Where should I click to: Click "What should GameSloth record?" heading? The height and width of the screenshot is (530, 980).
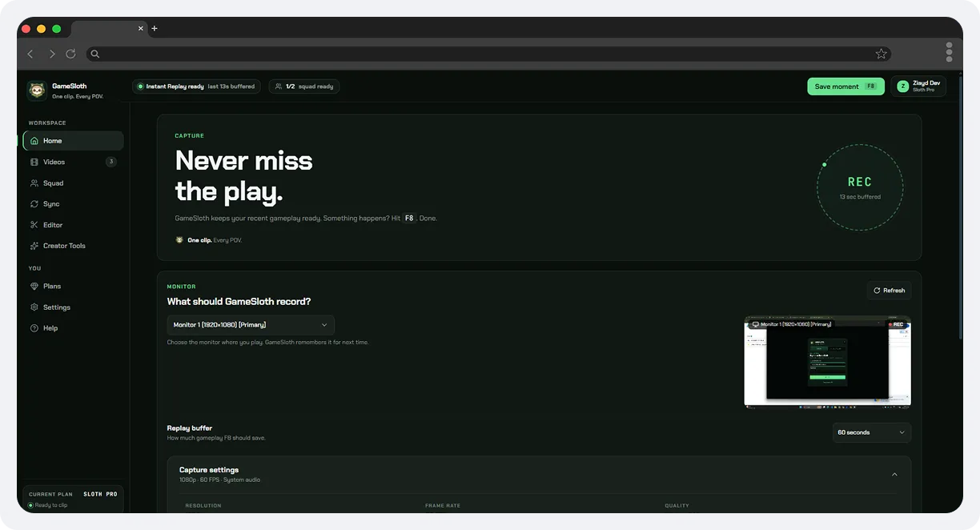[x=239, y=302]
